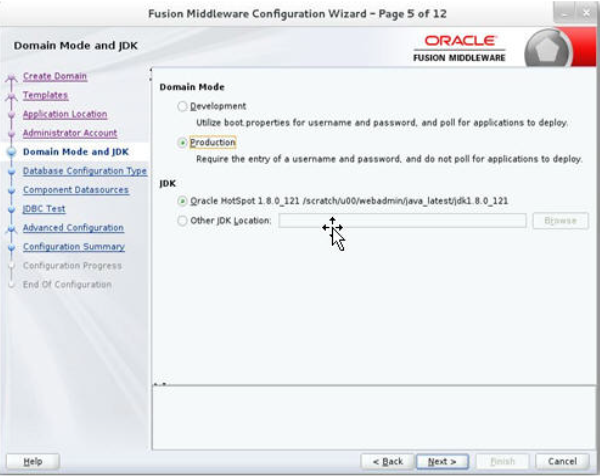This screenshot has width=600, height=476.
Task: Click the grey pentagon badge icon
Action: pyautogui.click(x=548, y=50)
